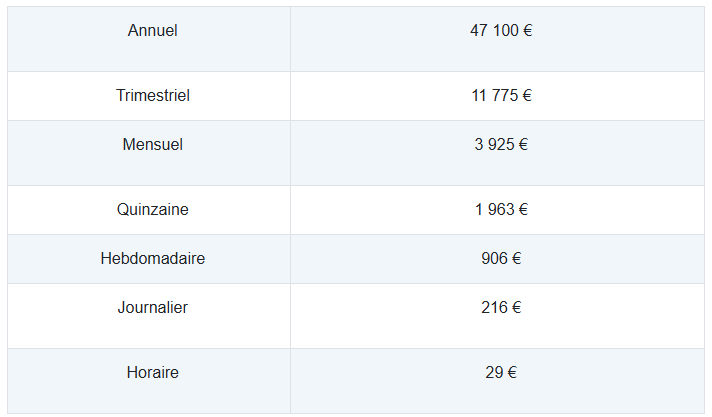Viewport: 712px width, 417px height.
Task: Click the euro sign after 216
Action: coord(517,308)
